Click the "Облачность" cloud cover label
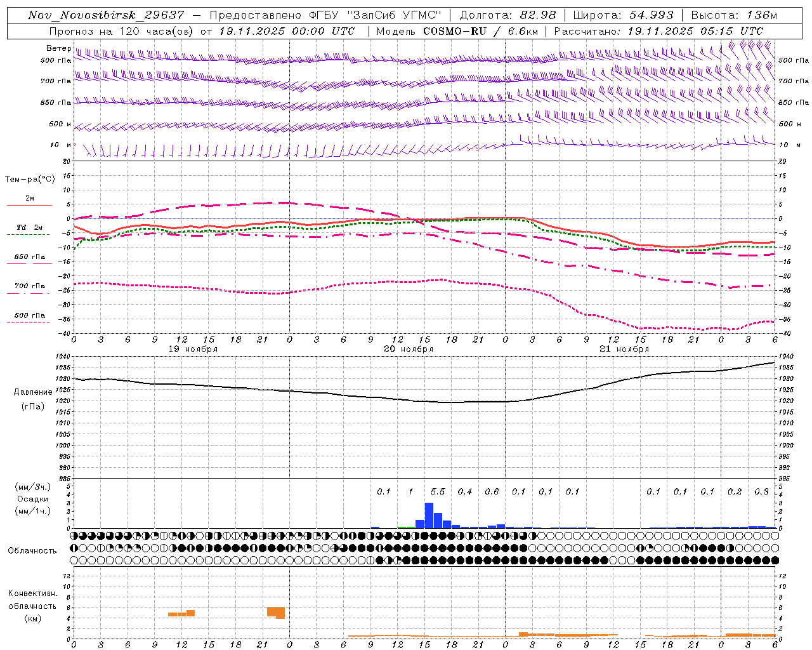Viewport: 812px width, 650px height. point(32,551)
